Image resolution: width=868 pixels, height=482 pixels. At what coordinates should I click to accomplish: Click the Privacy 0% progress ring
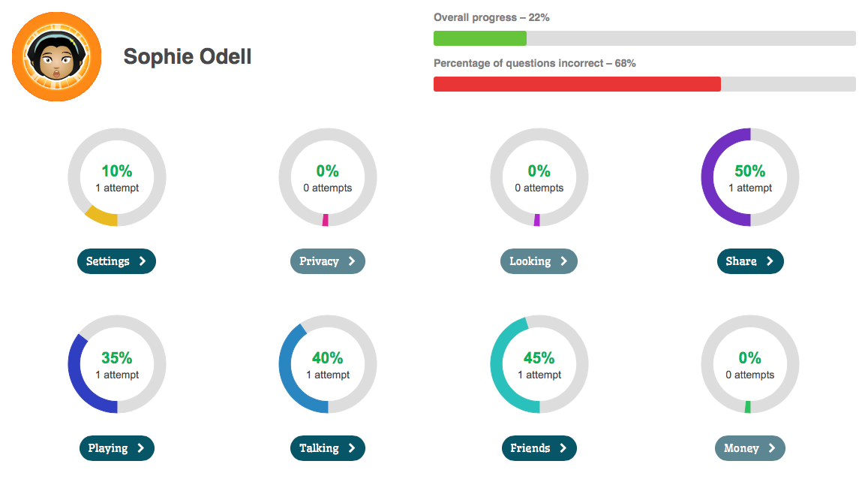click(x=328, y=177)
